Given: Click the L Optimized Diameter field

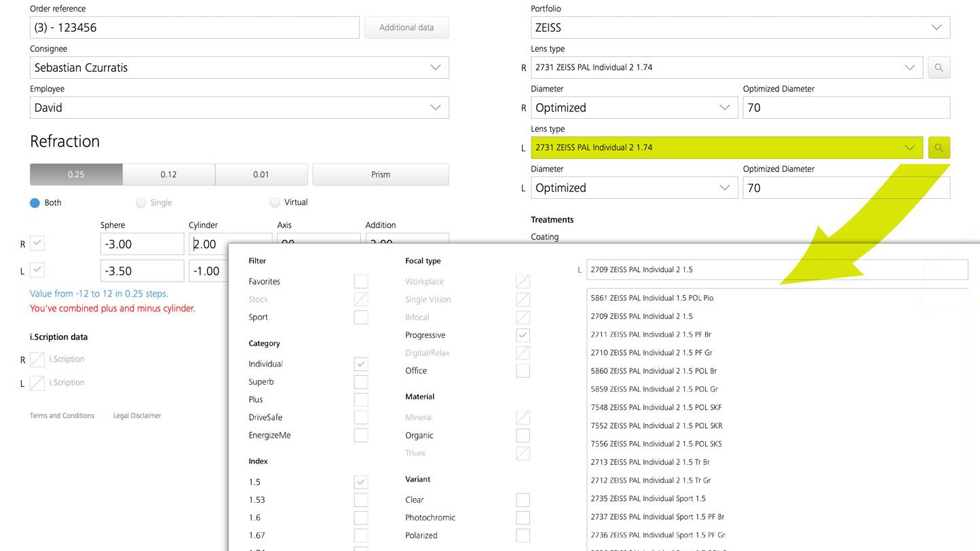Looking at the screenshot, I should 846,188.
